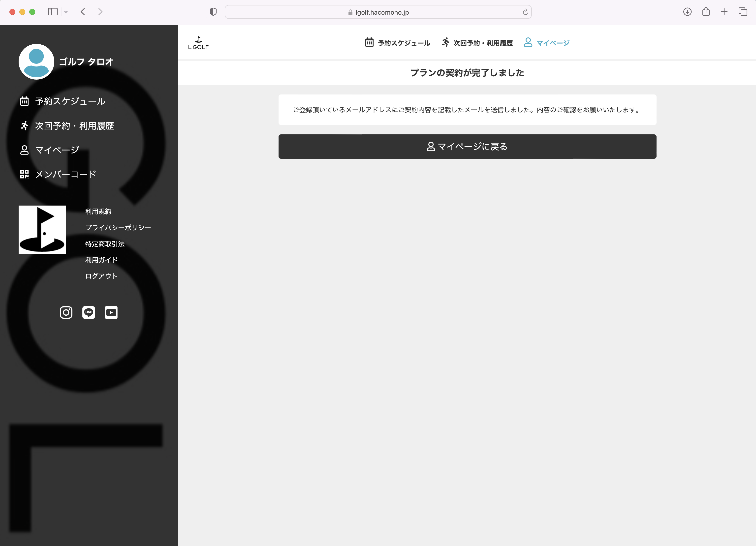Viewport: 756px width, 546px height.
Task: Click the Safari share icon
Action: coord(706,12)
